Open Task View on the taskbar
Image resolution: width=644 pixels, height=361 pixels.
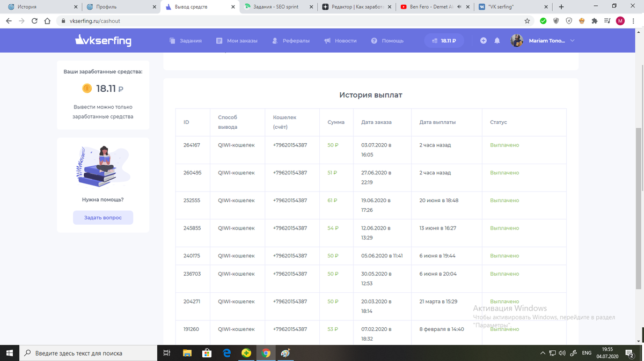(x=167, y=353)
